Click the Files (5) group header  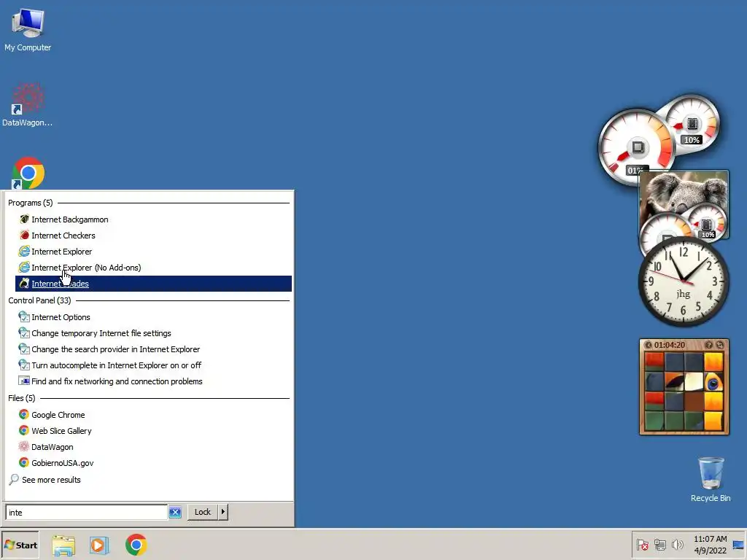[21, 398]
